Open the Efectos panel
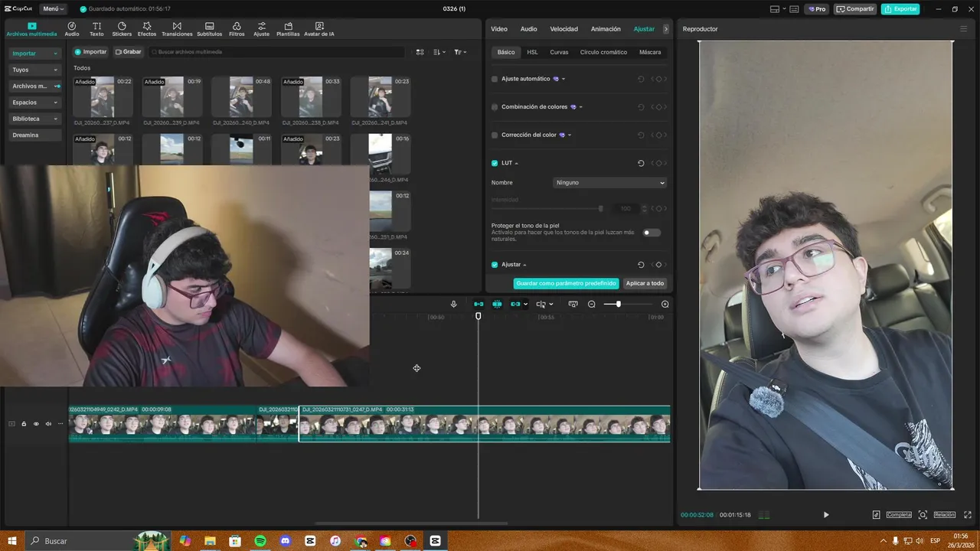The height and width of the screenshot is (551, 980). tap(147, 29)
